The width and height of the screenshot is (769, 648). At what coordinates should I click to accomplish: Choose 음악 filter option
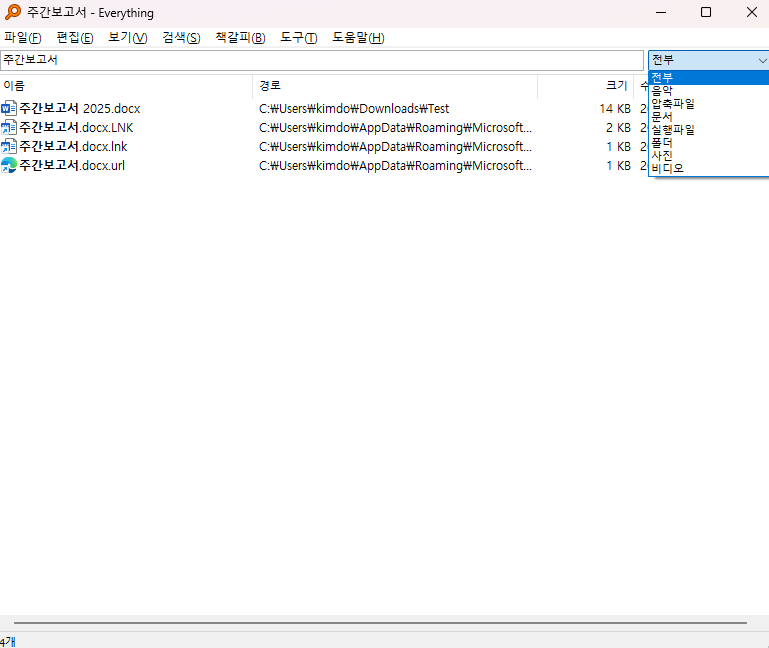(709, 91)
